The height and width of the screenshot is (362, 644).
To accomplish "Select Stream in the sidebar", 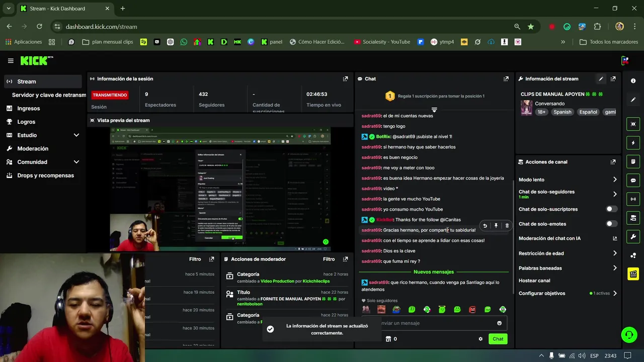I will tap(42, 81).
